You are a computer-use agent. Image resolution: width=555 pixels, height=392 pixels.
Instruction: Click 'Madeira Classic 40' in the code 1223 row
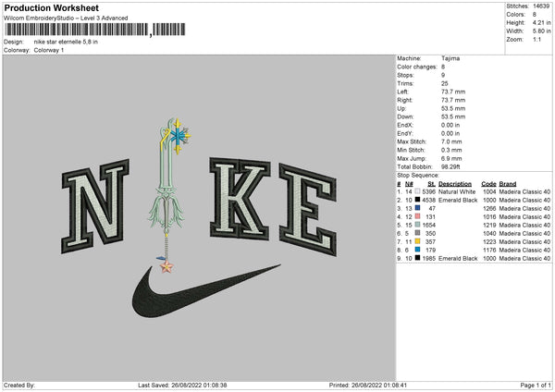click(524, 241)
